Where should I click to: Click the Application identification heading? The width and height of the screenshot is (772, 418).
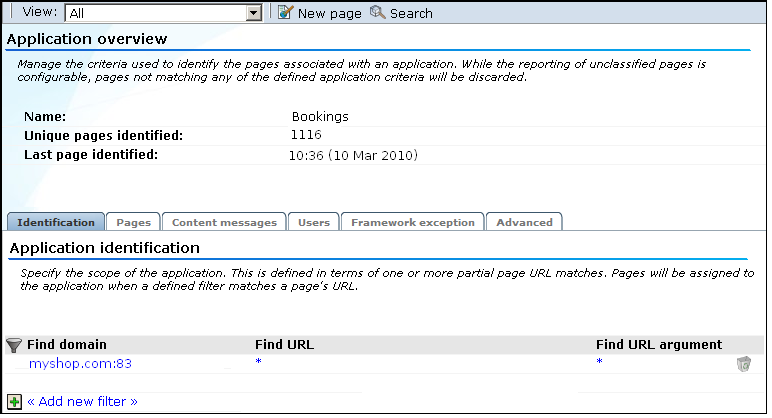click(x=105, y=248)
